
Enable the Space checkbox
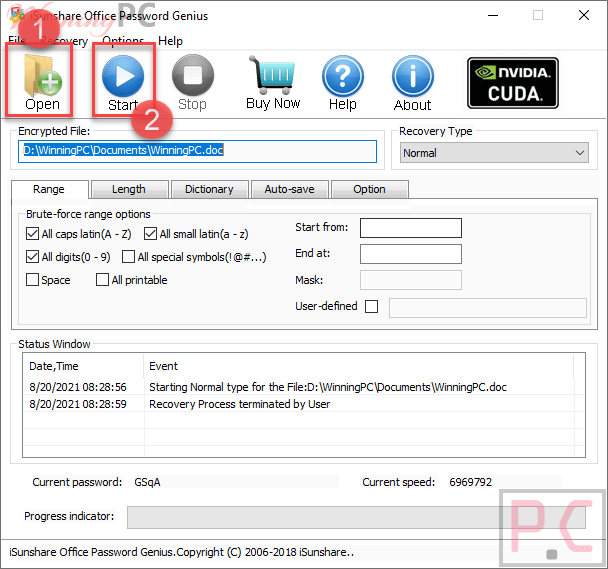tap(32, 279)
